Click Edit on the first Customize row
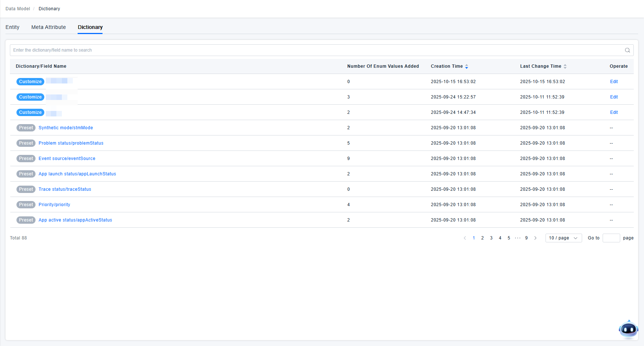 (x=614, y=82)
